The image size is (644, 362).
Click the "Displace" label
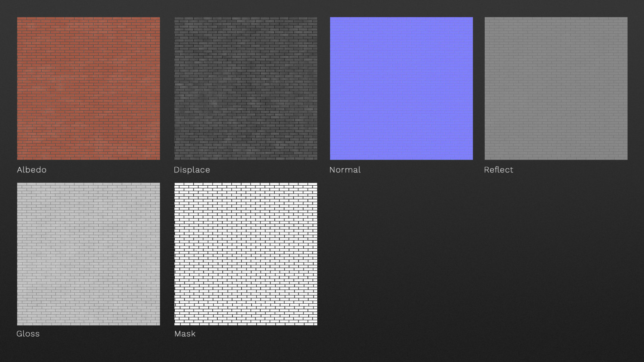point(192,170)
